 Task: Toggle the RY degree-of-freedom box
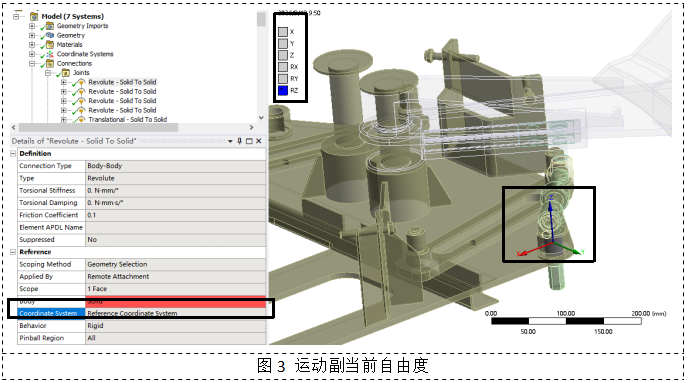pyautogui.click(x=283, y=78)
